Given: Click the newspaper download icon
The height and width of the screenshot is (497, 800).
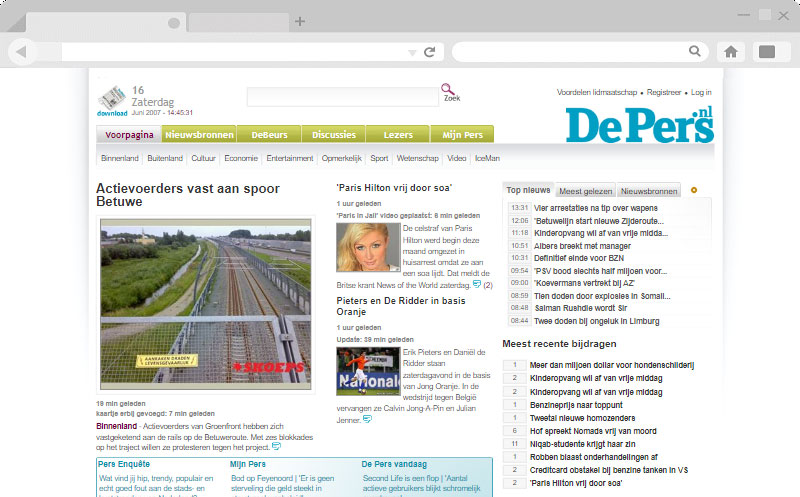Looking at the screenshot, I should point(112,100).
